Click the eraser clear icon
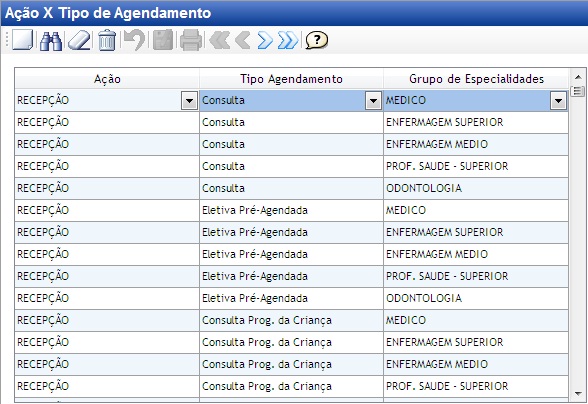Screen dimensions: 588x404 [x=79, y=41]
